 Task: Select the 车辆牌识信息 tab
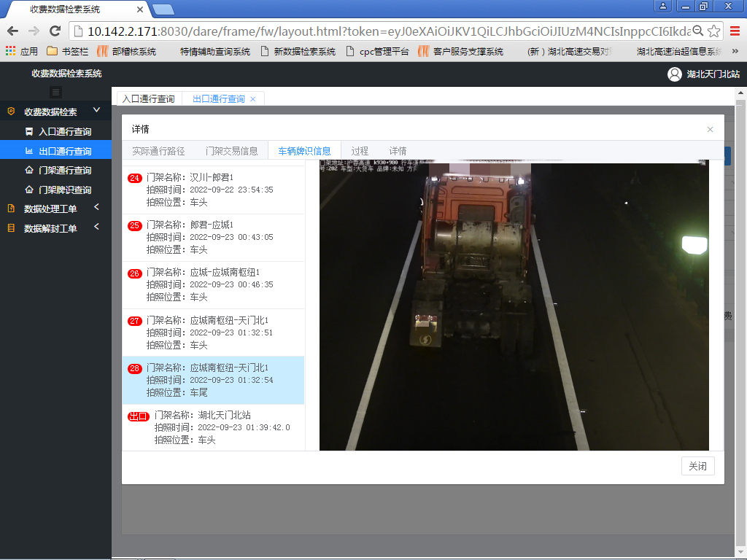(x=304, y=151)
